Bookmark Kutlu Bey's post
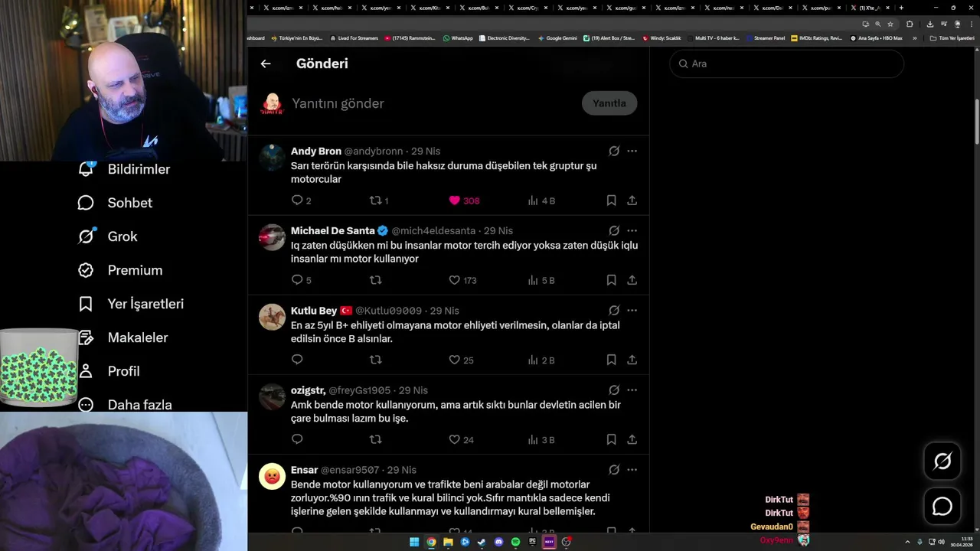 click(x=611, y=360)
